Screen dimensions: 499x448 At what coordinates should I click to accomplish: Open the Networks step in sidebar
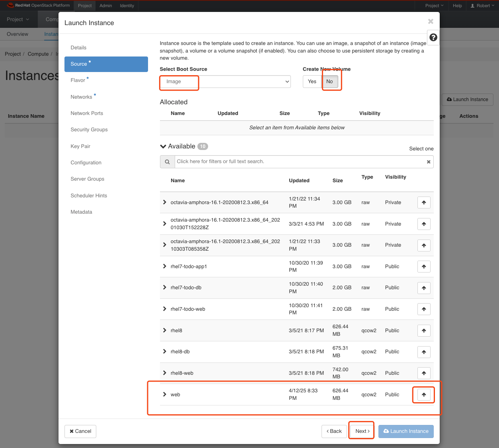point(82,97)
